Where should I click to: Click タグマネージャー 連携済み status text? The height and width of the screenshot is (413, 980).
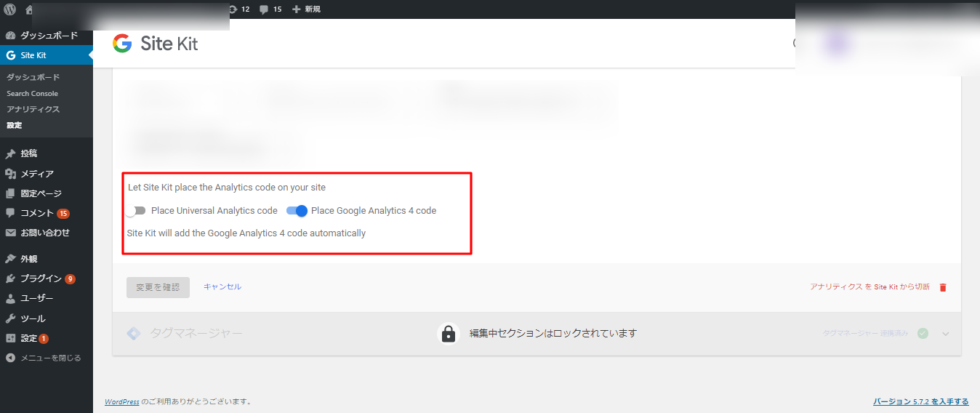(x=865, y=333)
